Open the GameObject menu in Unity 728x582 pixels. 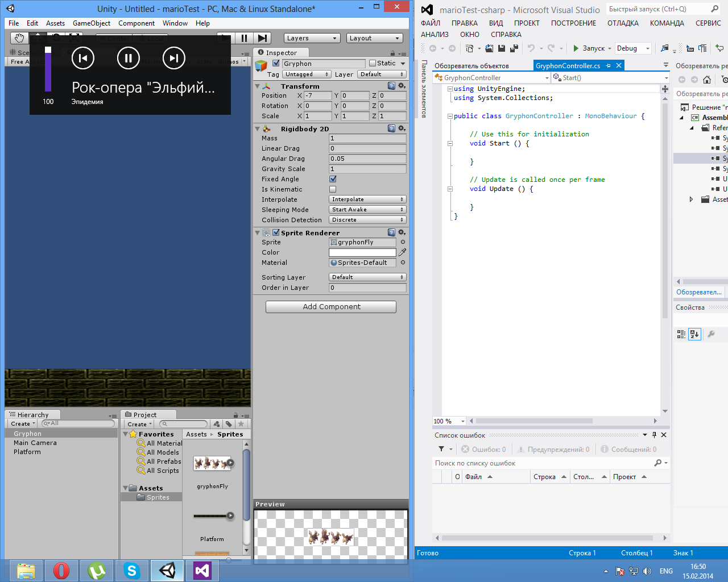click(92, 23)
